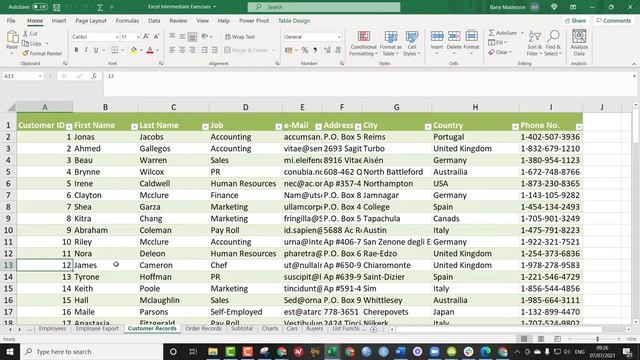Screen dimensions: 640x360
Task: Open the Subtotal sheet tab
Action: [x=242, y=328]
